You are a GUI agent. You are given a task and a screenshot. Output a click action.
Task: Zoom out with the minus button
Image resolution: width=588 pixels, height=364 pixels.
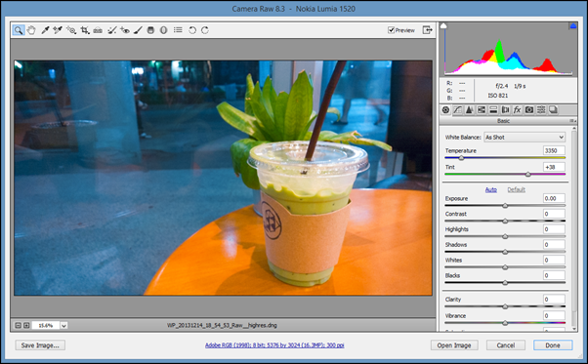tap(18, 325)
